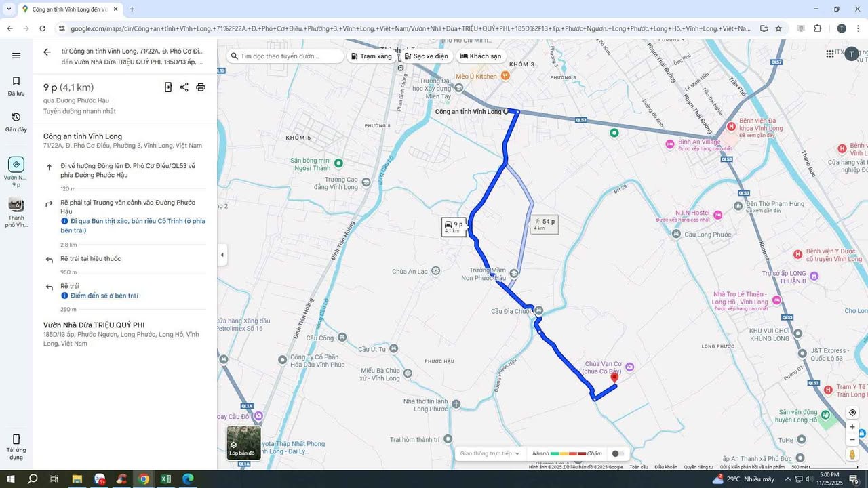
Task: Bookmark this page with the star icon
Action: (x=778, y=28)
